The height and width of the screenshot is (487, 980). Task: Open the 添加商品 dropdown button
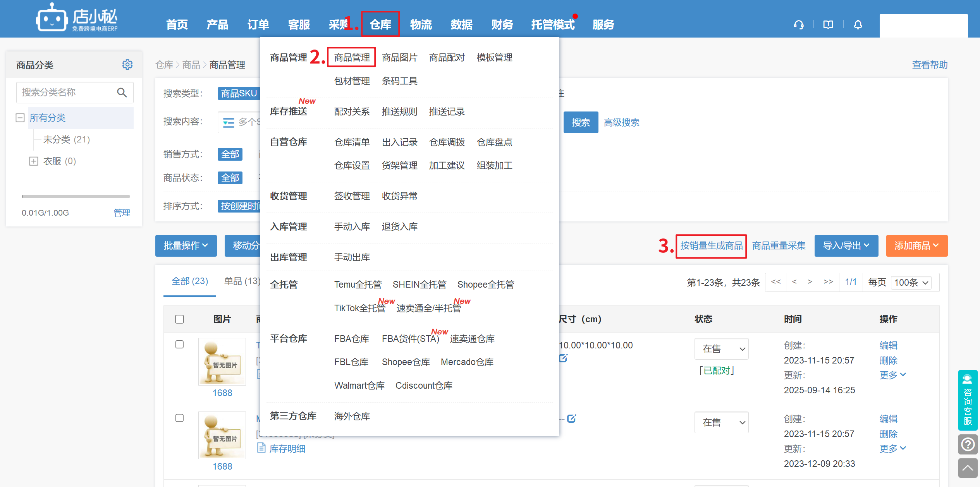pyautogui.click(x=916, y=245)
